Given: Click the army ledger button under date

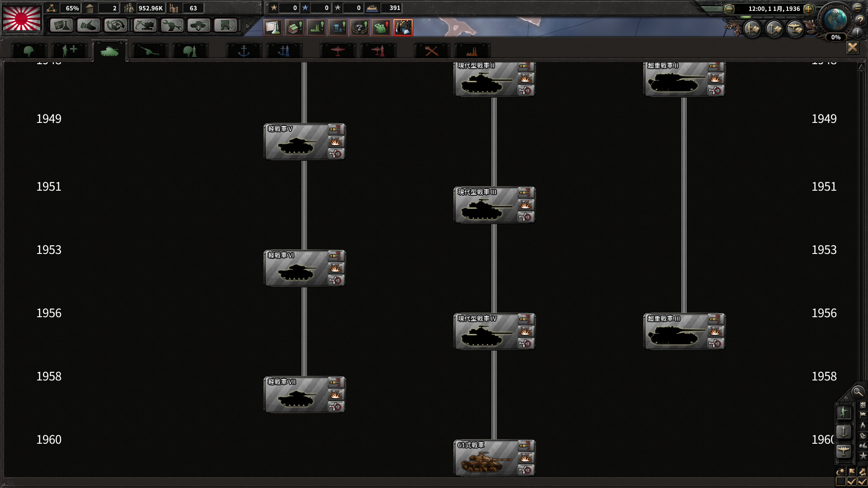Looking at the screenshot, I should (752, 29).
